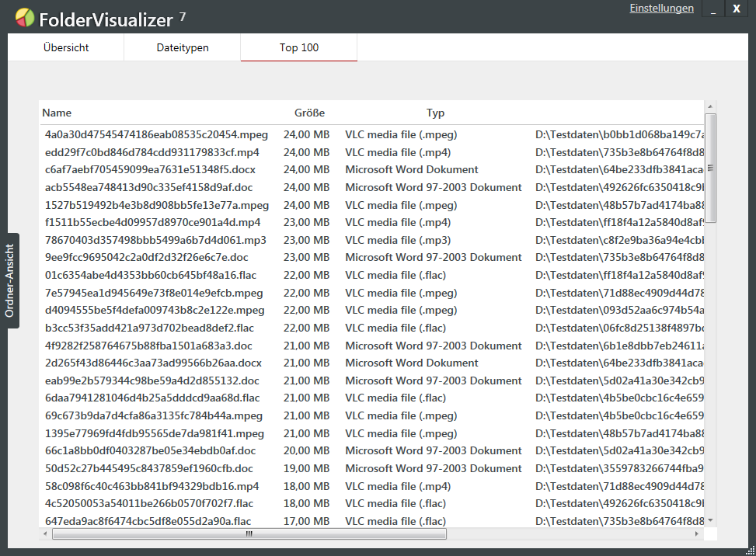
Task: Click the horizontal scrollbar thumb
Action: tap(249, 534)
